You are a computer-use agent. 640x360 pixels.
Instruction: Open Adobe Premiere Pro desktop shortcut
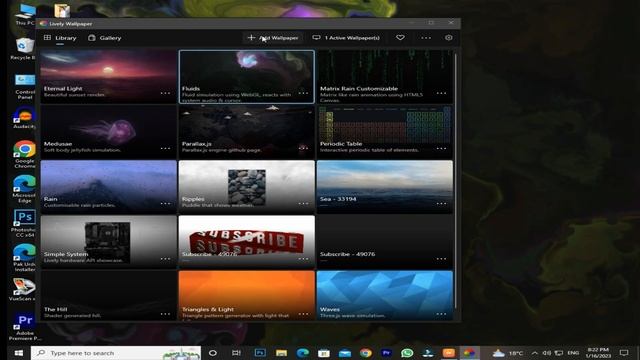[24, 327]
